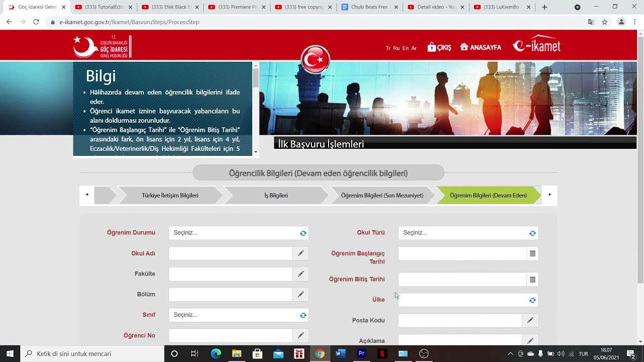
Task: Click refresh icon in Öğrenim Durumu field
Action: click(x=303, y=233)
